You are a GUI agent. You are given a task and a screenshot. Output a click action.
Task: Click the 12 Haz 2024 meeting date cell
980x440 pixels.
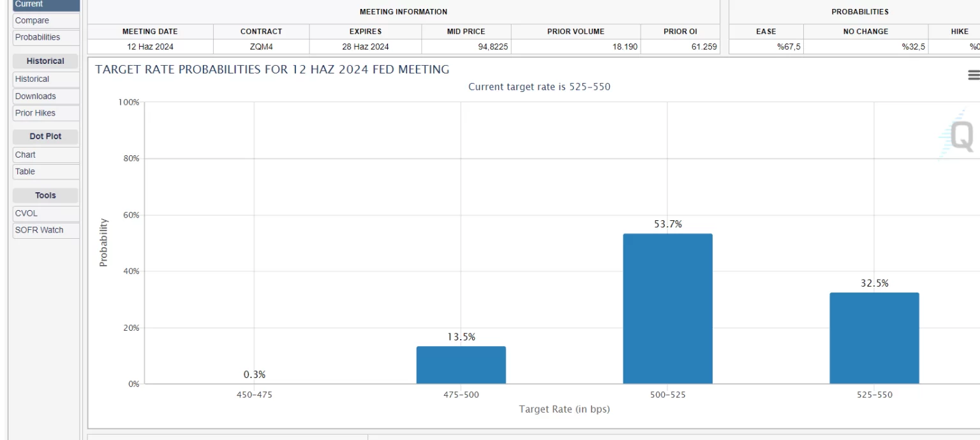pos(150,47)
